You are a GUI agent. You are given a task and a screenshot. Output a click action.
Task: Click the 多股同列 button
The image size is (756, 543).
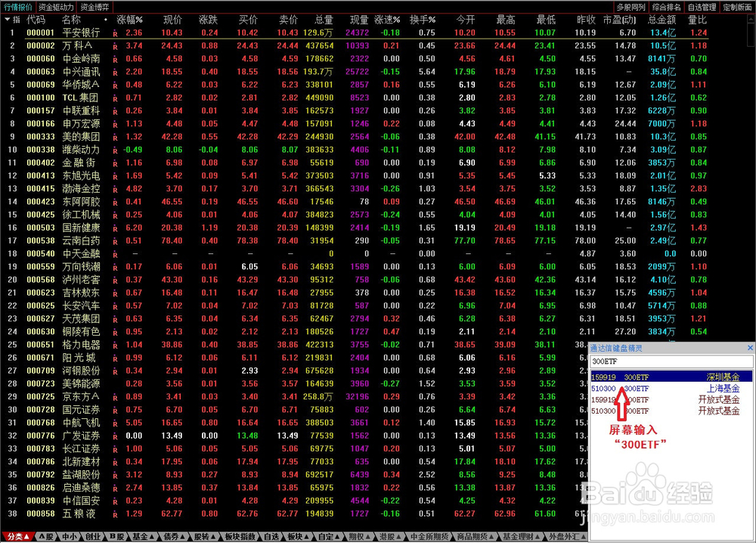pyautogui.click(x=631, y=7)
